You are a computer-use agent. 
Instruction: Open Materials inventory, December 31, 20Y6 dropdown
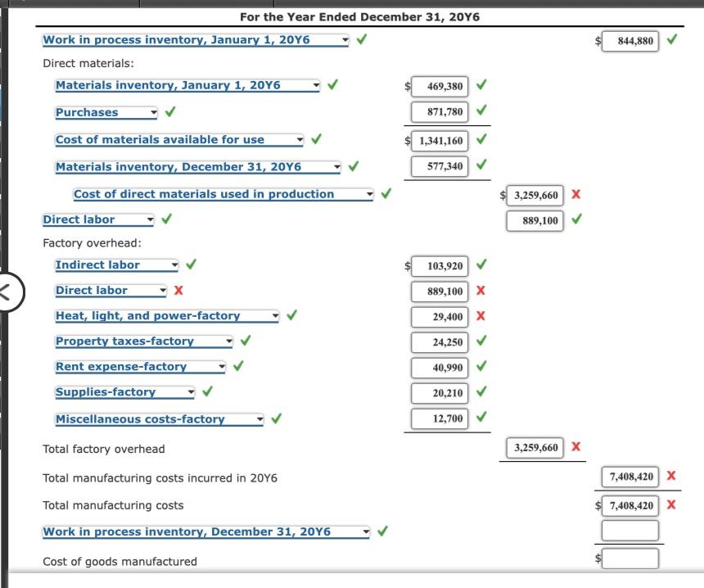[x=197, y=167]
